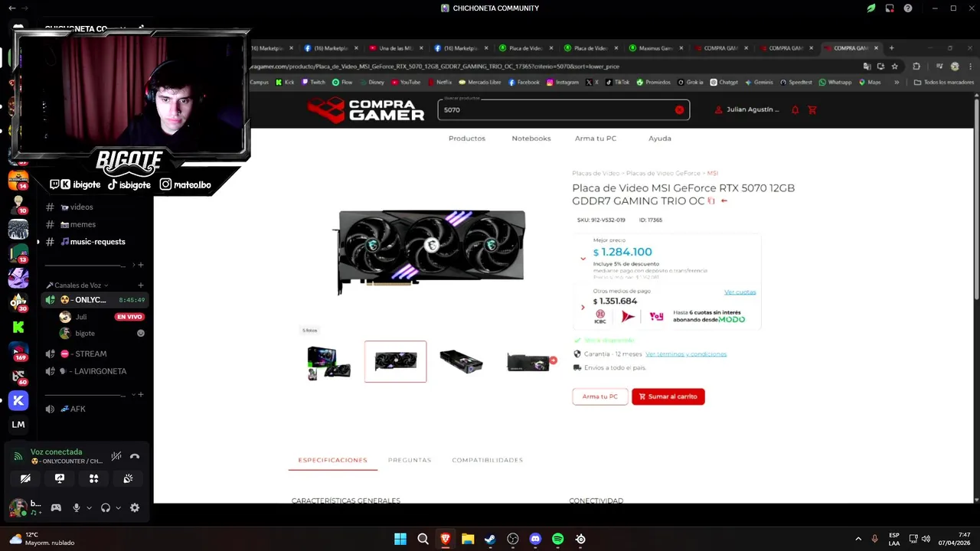Open the memes Discord channel

click(x=83, y=224)
